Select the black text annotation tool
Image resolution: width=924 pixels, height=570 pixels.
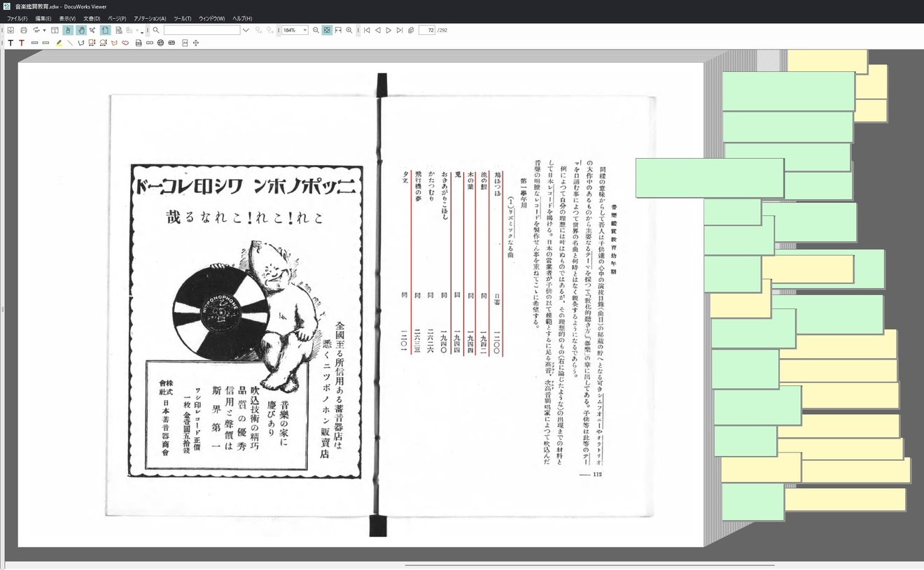pyautogui.click(x=10, y=43)
